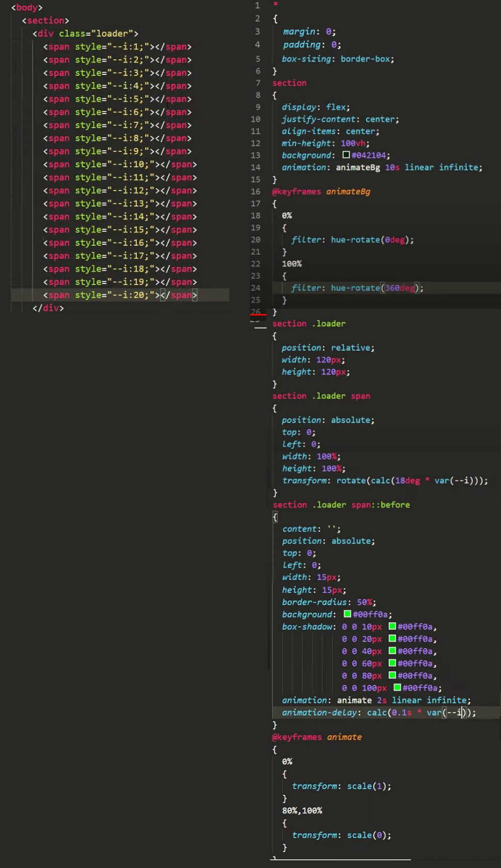
Task: Click the "position: relative;" line
Action: [x=328, y=348]
